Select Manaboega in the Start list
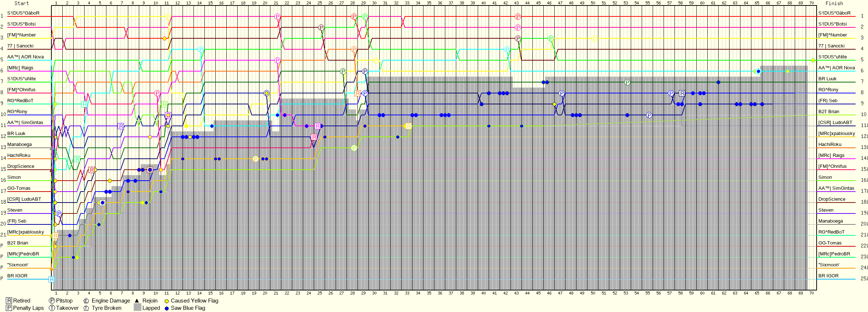Viewport: 868px width, 312px height. coord(20,145)
